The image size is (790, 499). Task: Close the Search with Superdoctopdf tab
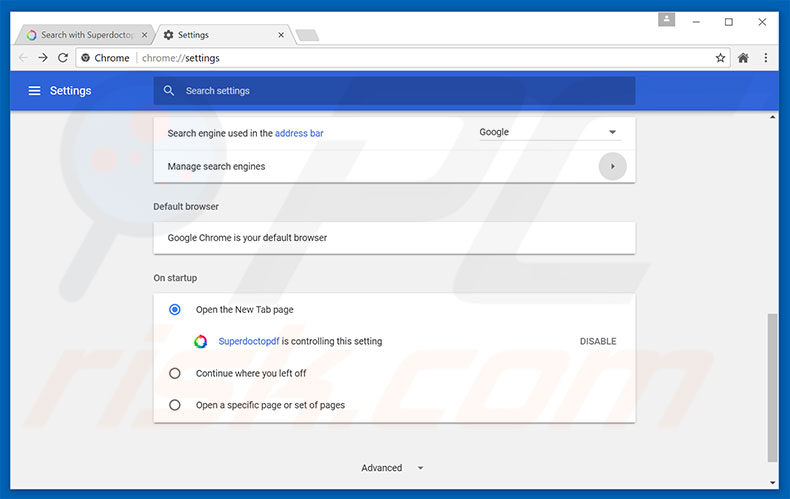pyautogui.click(x=145, y=35)
